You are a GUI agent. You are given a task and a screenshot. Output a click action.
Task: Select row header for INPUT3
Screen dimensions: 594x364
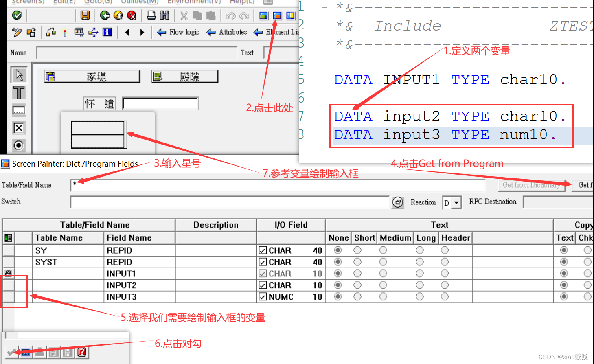pyautogui.click(x=9, y=297)
